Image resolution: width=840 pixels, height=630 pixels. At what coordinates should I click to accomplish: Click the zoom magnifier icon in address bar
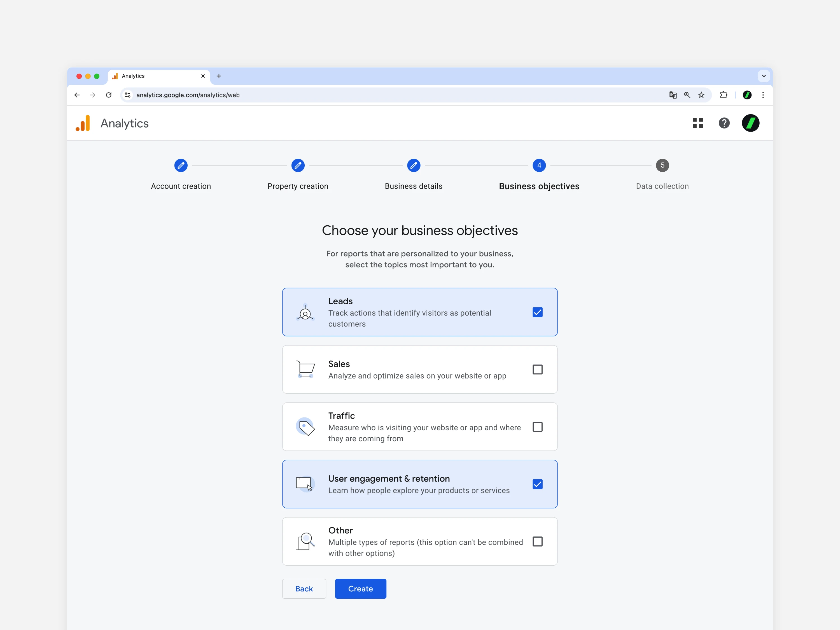687,95
